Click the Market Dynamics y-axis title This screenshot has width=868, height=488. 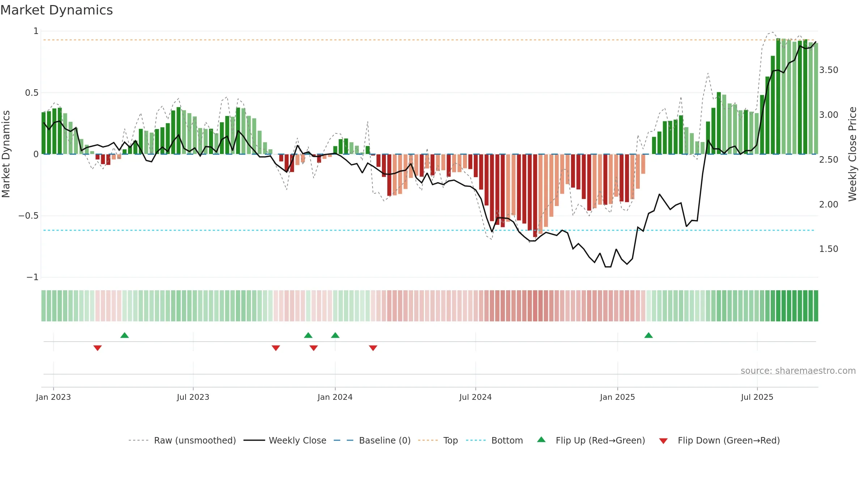point(6,154)
